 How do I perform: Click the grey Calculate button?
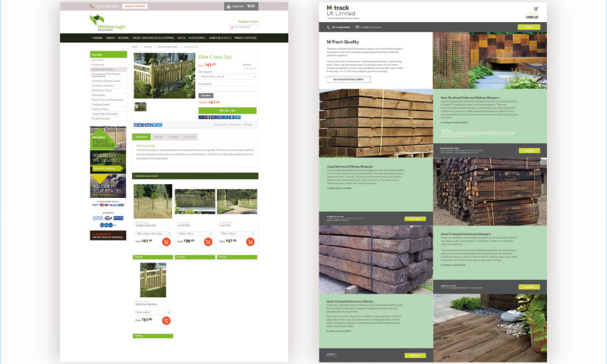pos(206,95)
